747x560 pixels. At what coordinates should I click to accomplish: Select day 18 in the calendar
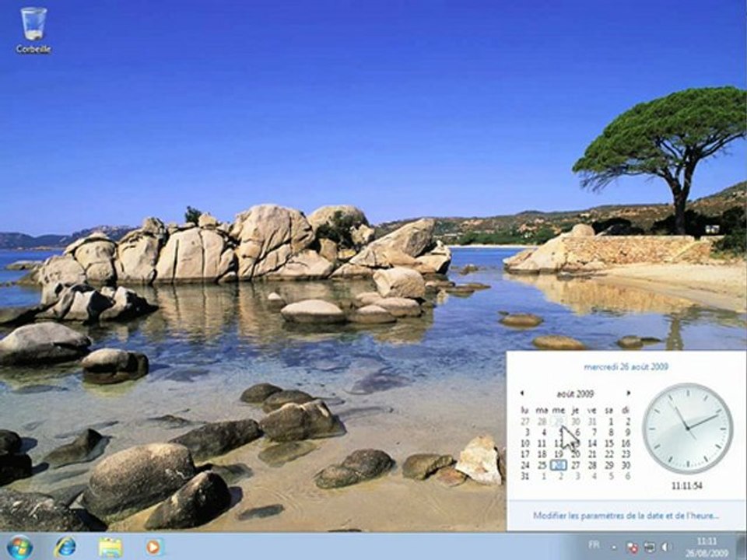click(x=542, y=454)
